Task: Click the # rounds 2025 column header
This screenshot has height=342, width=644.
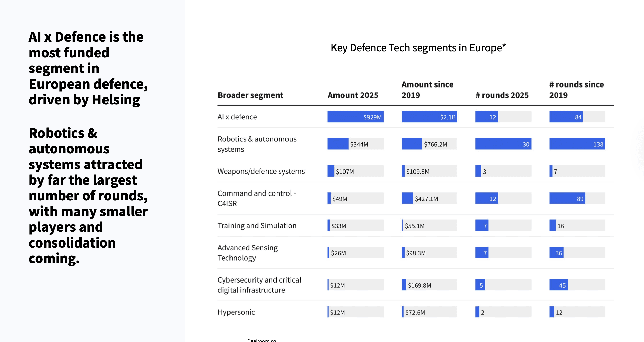Action: [502, 95]
